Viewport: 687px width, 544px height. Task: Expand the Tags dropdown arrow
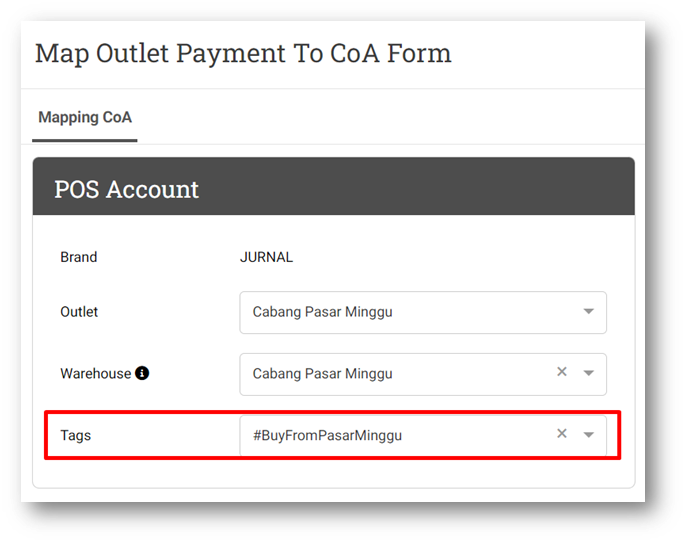click(x=588, y=435)
